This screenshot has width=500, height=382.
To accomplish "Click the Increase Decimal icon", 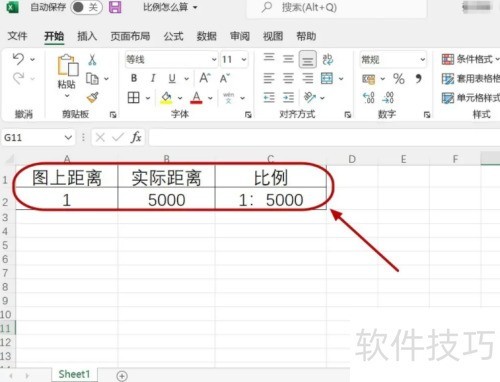I will pos(369,98).
